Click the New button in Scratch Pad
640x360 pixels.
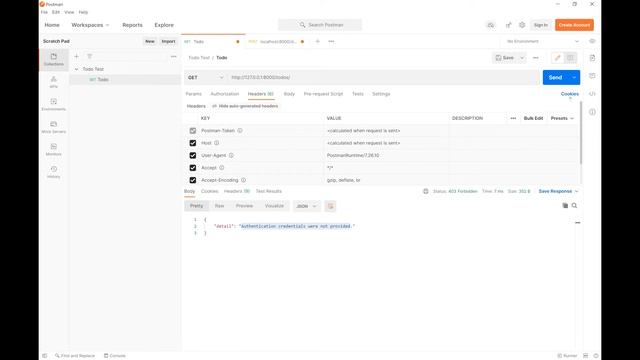[x=150, y=41]
